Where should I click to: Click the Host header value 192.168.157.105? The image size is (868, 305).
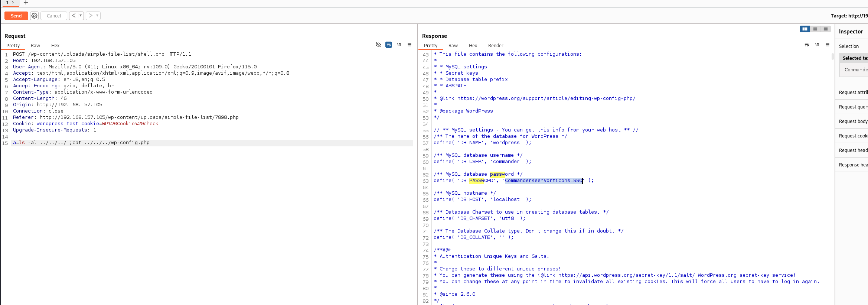53,61
